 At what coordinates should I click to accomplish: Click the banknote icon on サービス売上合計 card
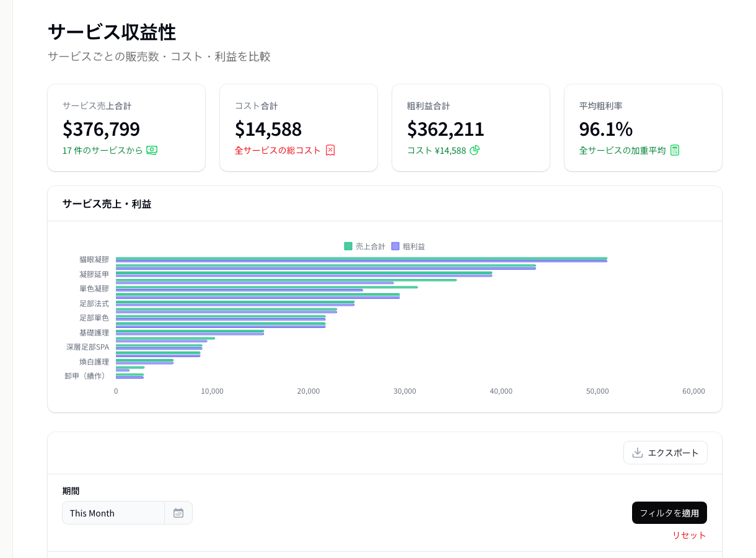153,150
